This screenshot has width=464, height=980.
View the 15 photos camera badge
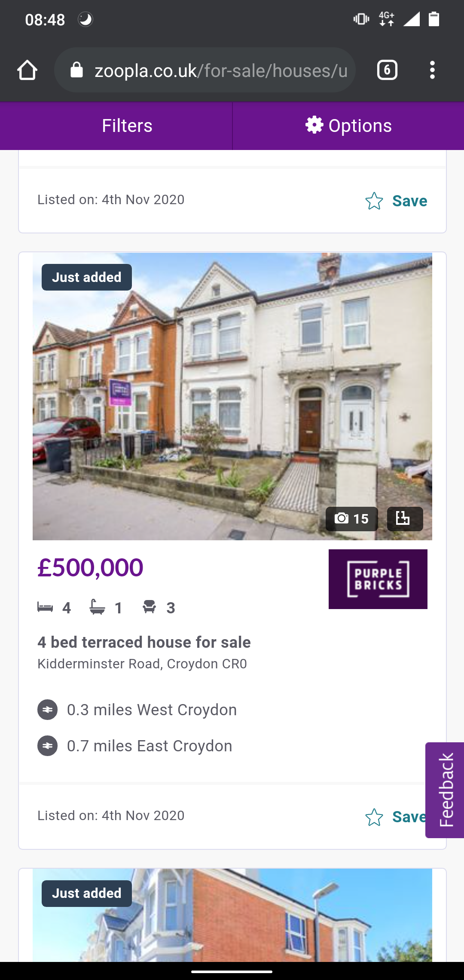(351, 519)
